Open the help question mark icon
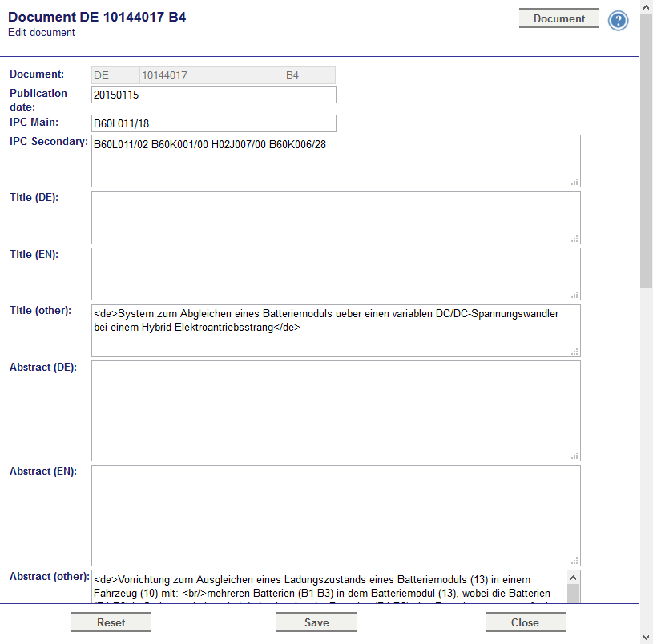 point(618,20)
